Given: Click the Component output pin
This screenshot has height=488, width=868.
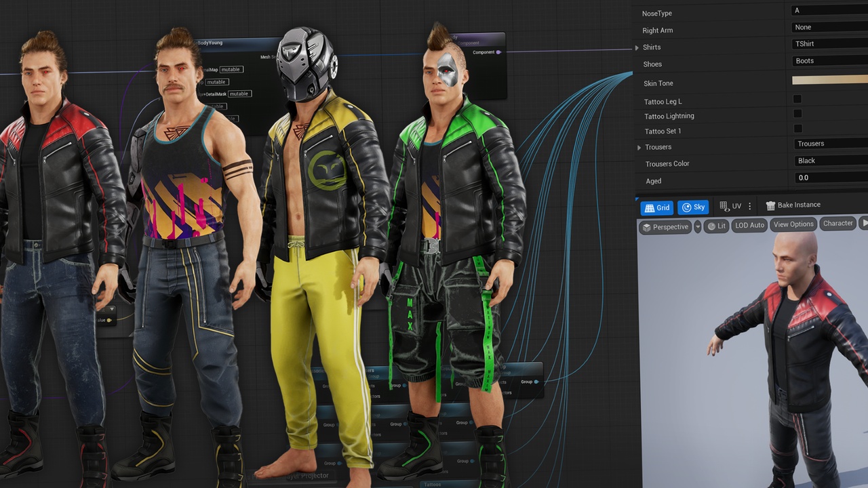Looking at the screenshot, I should [498, 52].
